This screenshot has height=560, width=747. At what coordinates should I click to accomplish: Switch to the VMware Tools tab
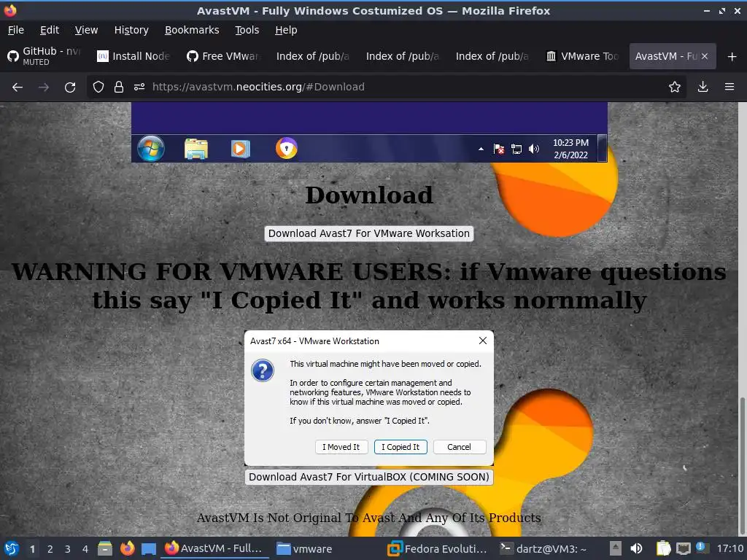[x=583, y=56]
